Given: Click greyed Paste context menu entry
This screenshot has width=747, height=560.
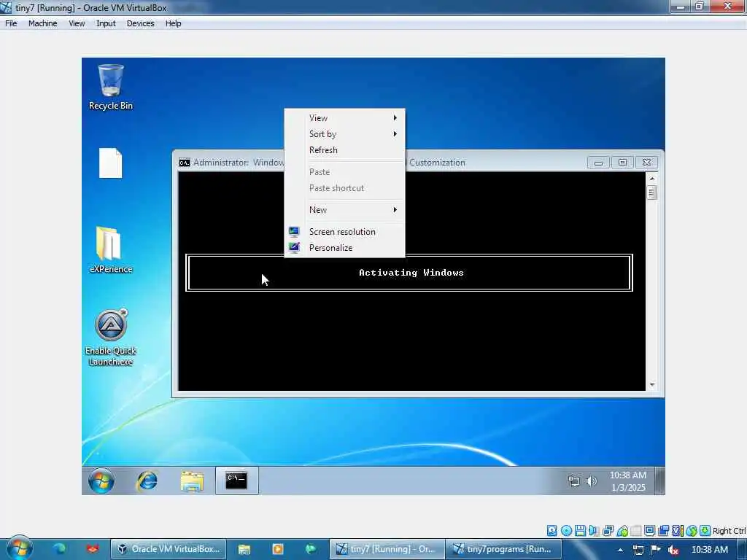Looking at the screenshot, I should [344, 172].
